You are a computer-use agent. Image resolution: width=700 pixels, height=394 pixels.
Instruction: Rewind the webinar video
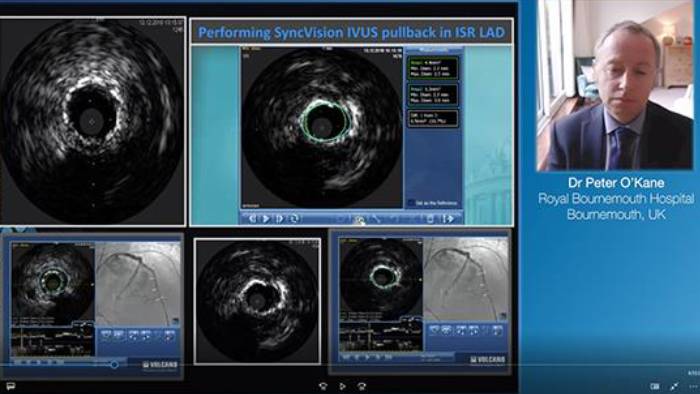[x=323, y=386]
